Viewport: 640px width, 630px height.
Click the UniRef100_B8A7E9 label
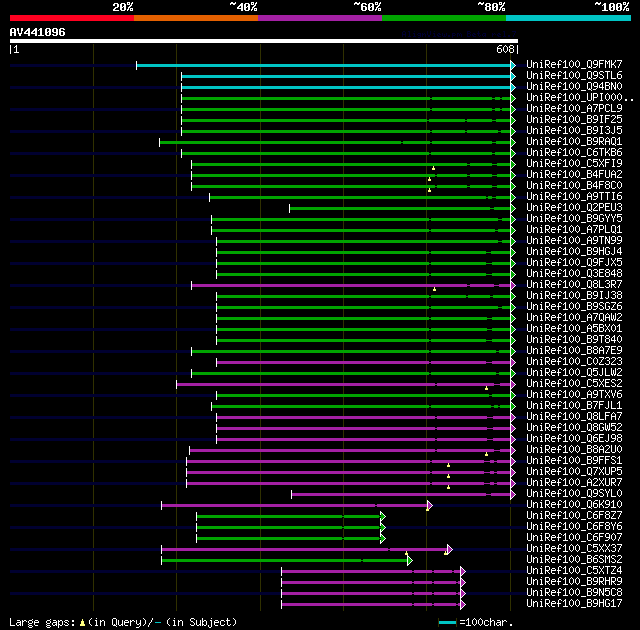pyautogui.click(x=574, y=351)
